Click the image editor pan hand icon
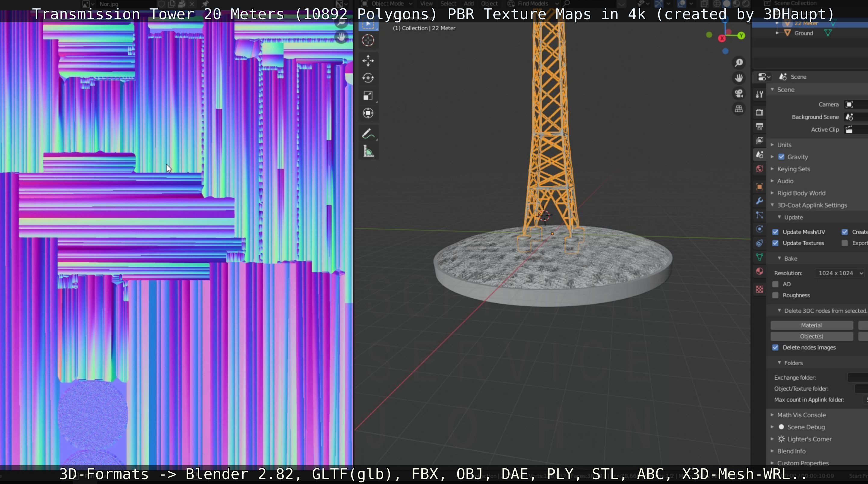The width and height of the screenshot is (868, 484). coord(341,37)
